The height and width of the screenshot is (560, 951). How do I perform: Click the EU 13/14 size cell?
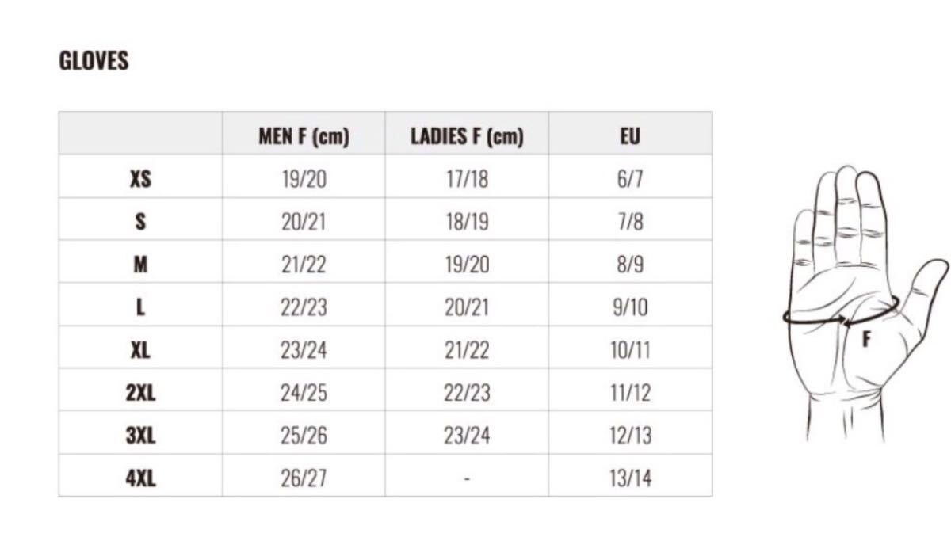(630, 478)
